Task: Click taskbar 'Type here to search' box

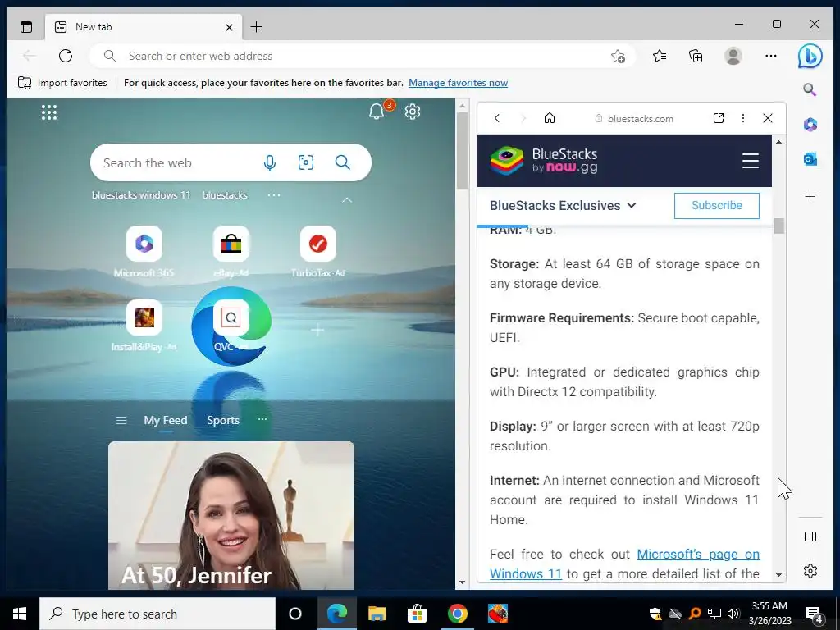Action: 157,614
